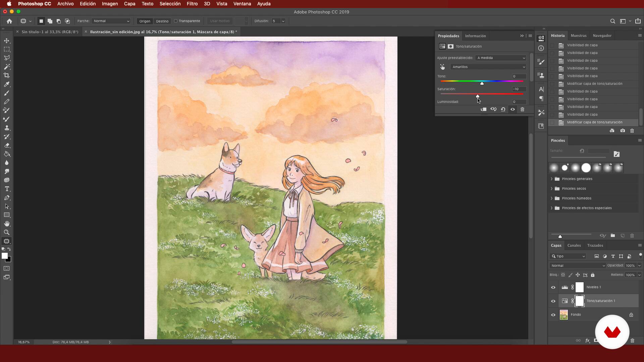Viewport: 644px width, 362px height.
Task: Reset adjustment defaults in Properties panel
Action: pyautogui.click(x=503, y=109)
